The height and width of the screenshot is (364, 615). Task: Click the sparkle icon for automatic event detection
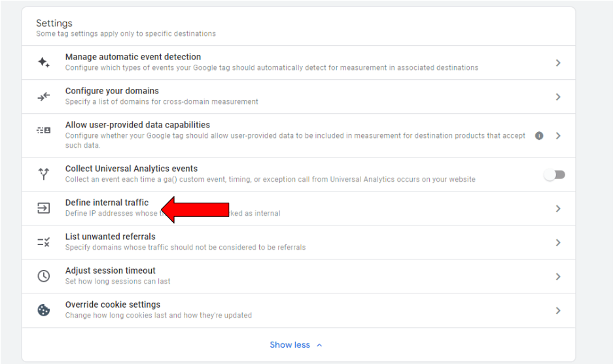coord(43,63)
